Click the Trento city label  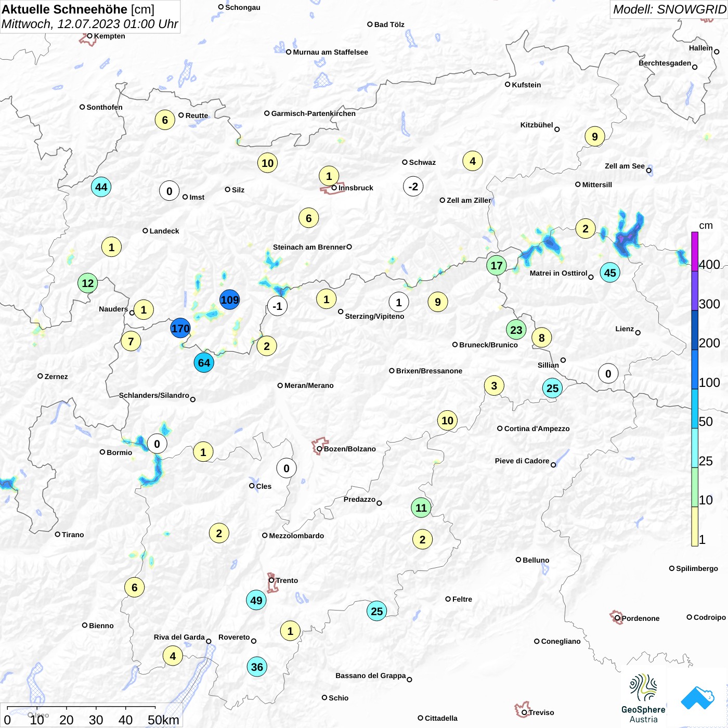pos(287,580)
